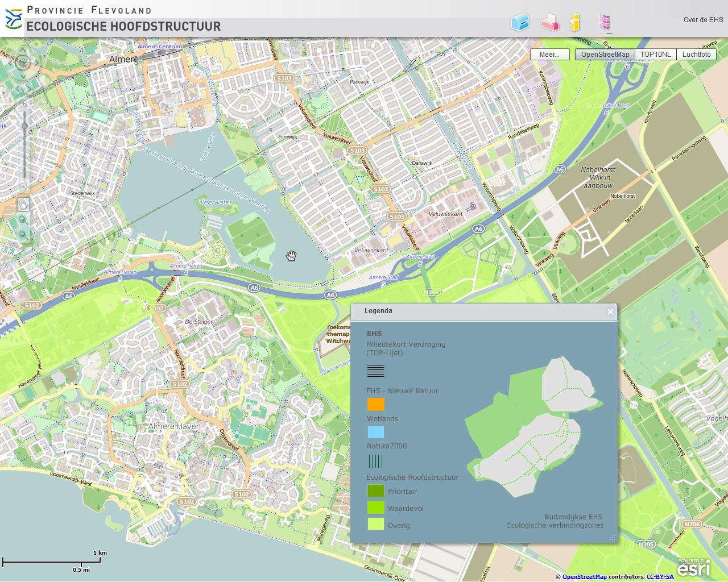The height and width of the screenshot is (582, 728).
Task: Open the CC-BY-SA license link
Action: point(660,577)
